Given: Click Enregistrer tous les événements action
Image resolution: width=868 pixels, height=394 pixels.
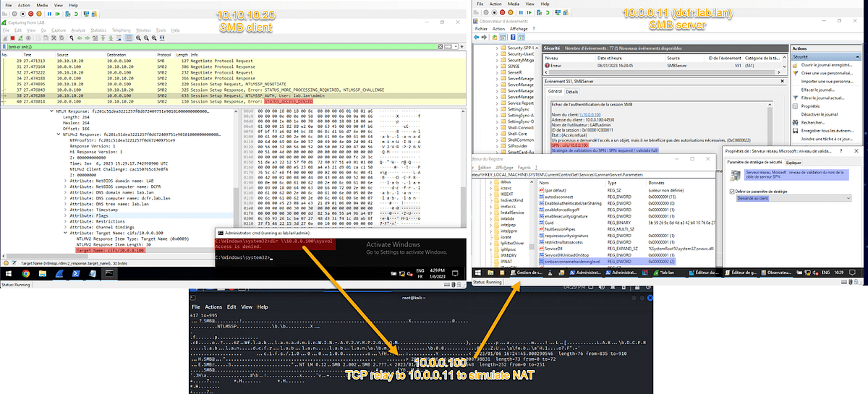Looking at the screenshot, I should click(x=829, y=131).
